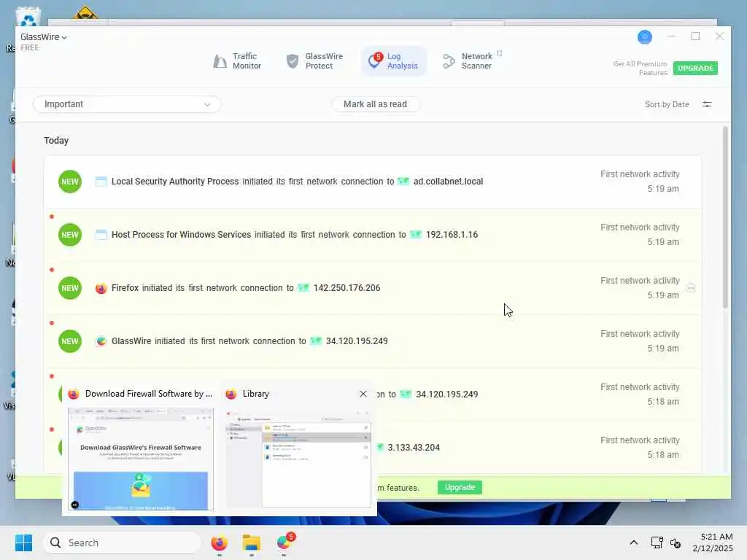747x560 pixels.
Task: Click the taskbar Search box
Action: (x=122, y=542)
